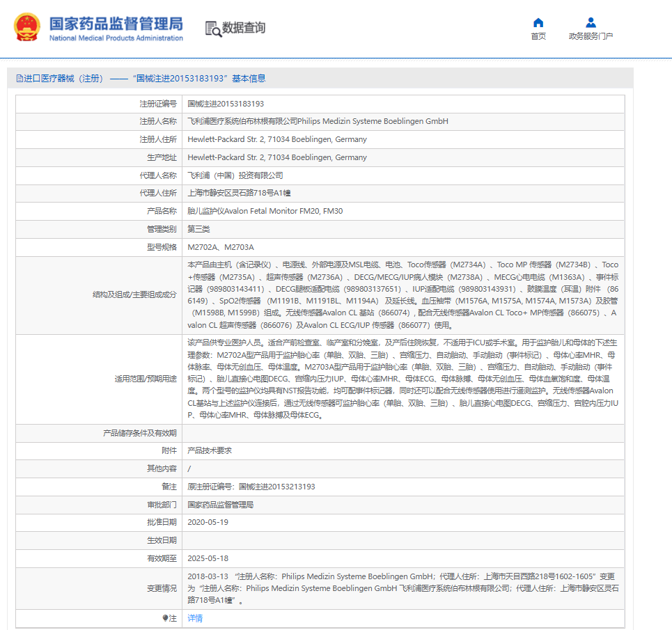Open the 详情 details link
This screenshot has width=672, height=630.
(195, 618)
